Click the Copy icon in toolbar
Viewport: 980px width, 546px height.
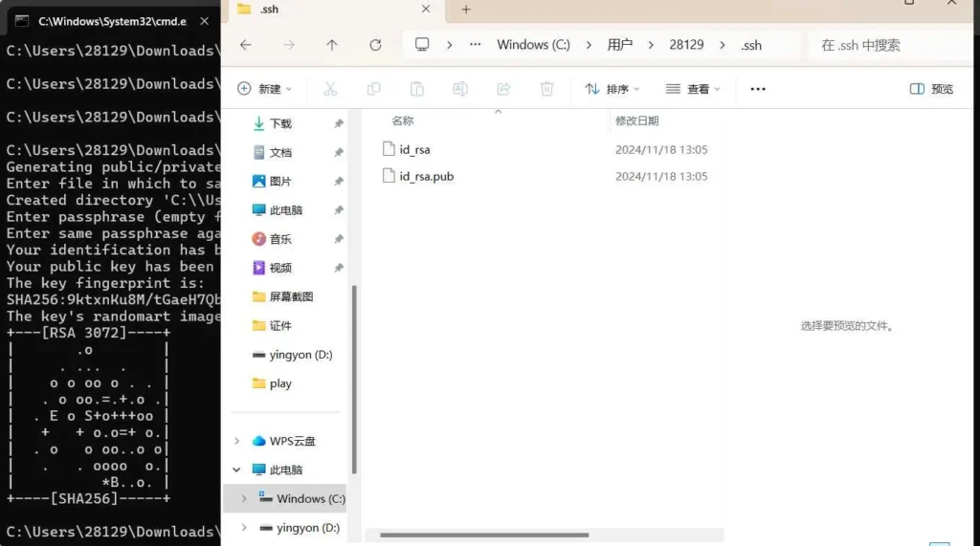click(374, 89)
